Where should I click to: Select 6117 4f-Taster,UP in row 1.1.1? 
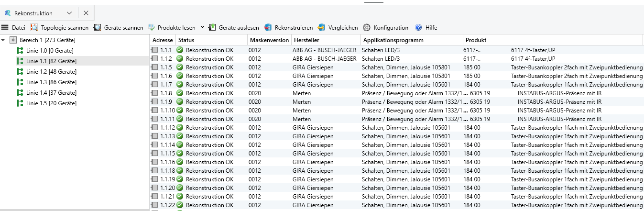click(x=533, y=50)
